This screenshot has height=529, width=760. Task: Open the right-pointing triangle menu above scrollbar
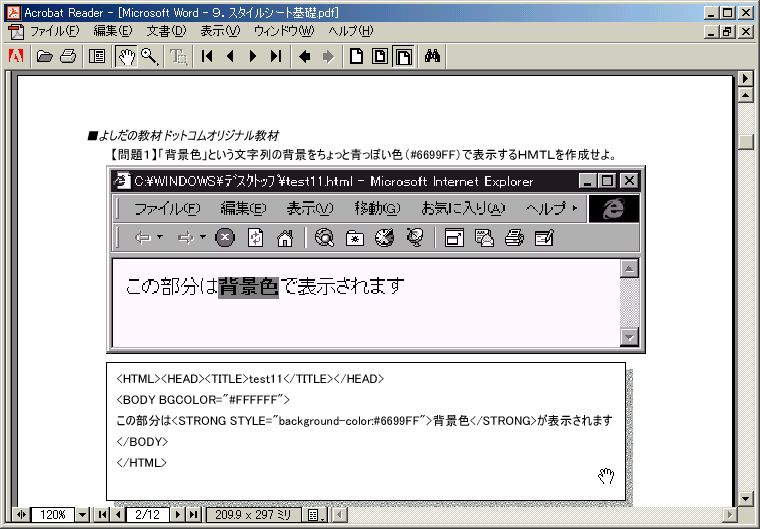745,78
